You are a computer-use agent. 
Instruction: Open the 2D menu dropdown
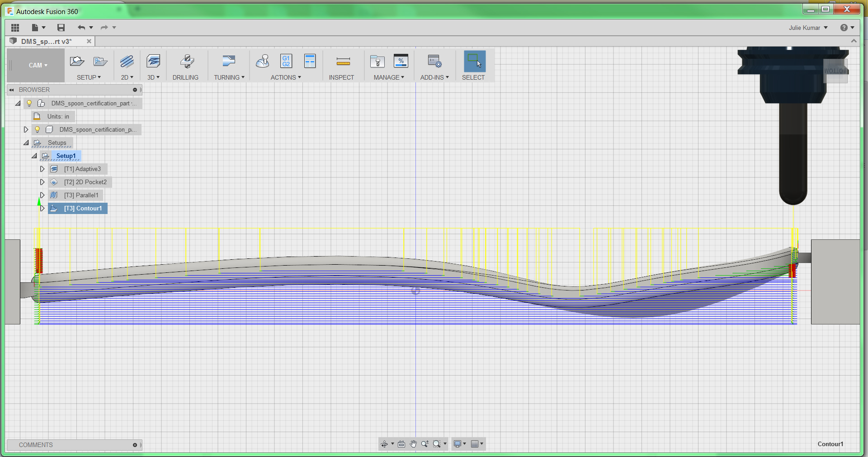[127, 77]
